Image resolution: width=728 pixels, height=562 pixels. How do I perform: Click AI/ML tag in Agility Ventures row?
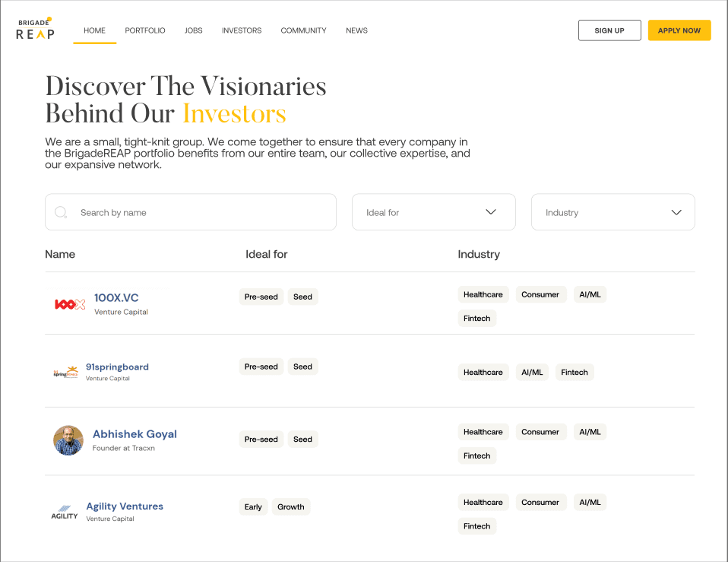590,502
